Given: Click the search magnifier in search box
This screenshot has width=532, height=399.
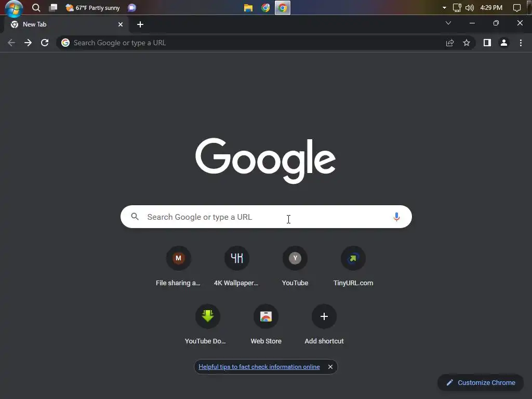Looking at the screenshot, I should (135, 217).
